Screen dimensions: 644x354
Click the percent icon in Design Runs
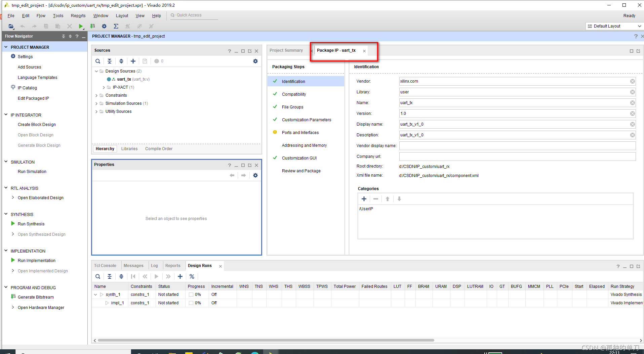[x=192, y=276]
